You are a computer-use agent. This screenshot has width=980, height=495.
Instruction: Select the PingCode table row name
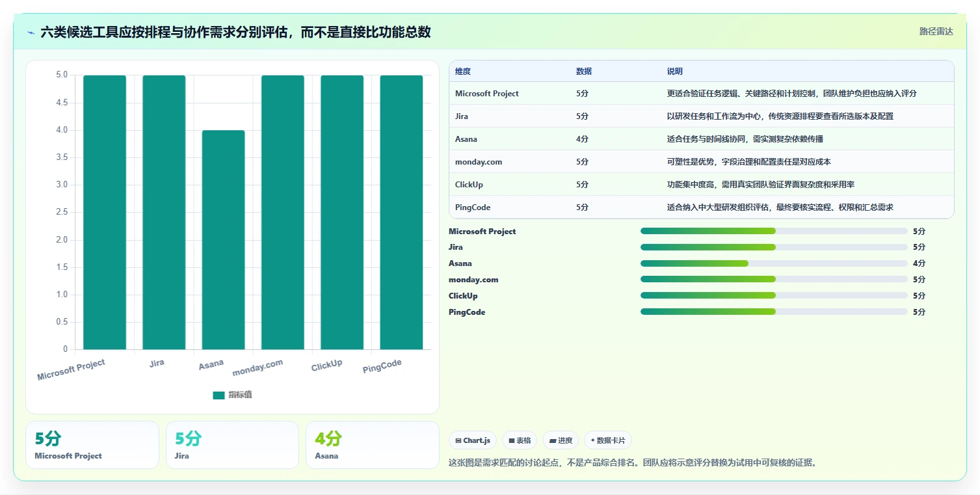[x=473, y=207]
